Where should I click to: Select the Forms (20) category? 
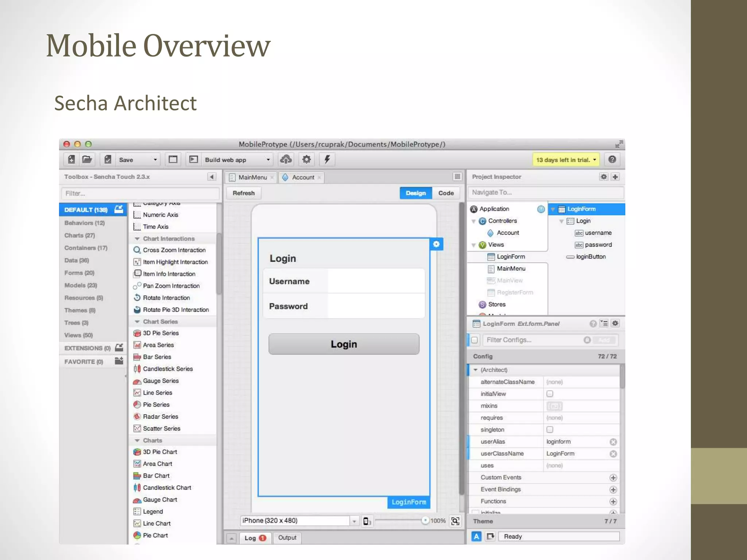(79, 273)
